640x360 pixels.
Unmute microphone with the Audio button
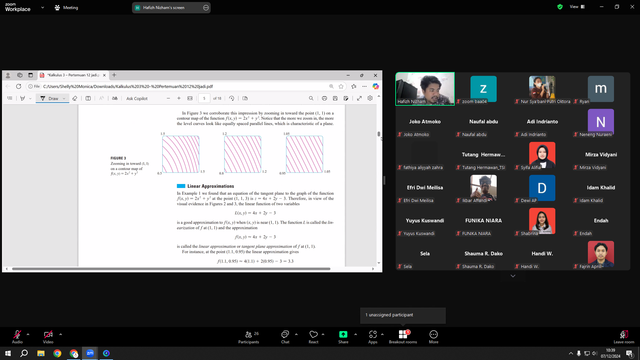[x=17, y=336]
